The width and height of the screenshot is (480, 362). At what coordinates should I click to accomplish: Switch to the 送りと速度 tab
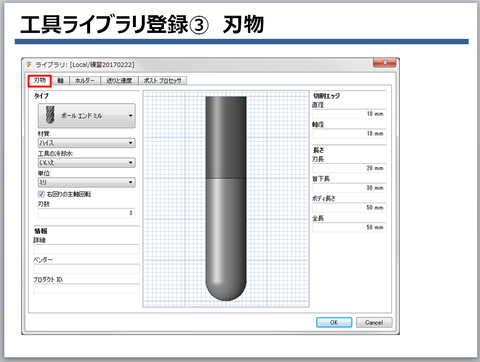119,81
